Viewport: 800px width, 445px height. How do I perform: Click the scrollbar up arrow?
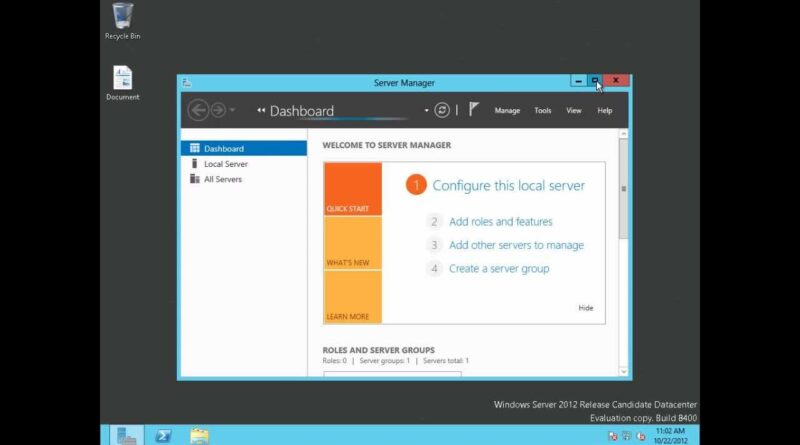coord(623,134)
